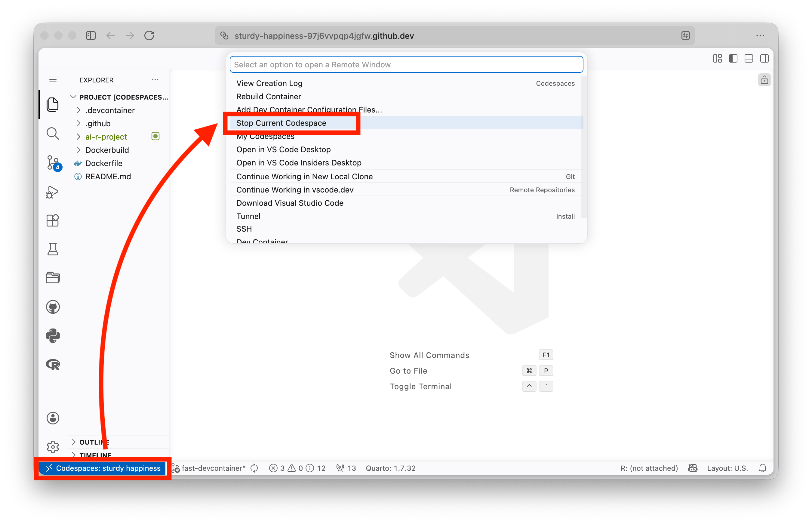Open the R extension view icon
Image resolution: width=812 pixels, height=524 pixels.
(53, 364)
